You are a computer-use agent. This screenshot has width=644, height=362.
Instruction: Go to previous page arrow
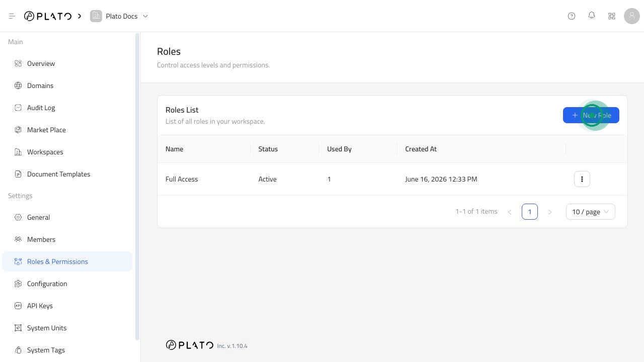(x=510, y=212)
